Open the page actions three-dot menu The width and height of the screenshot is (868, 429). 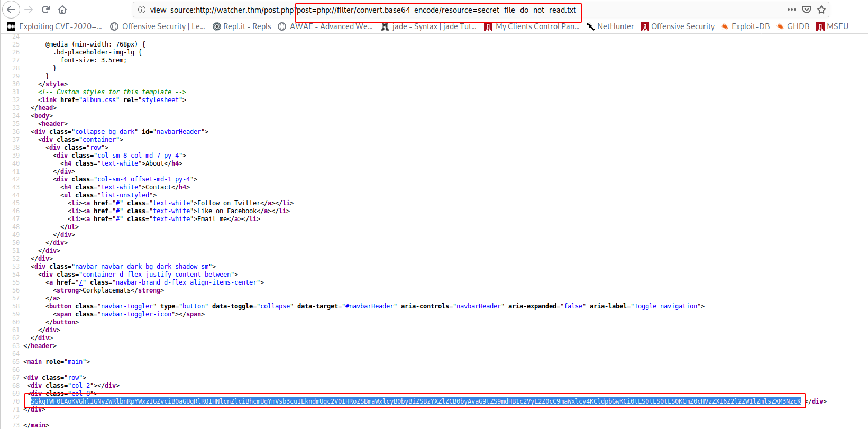pos(791,10)
